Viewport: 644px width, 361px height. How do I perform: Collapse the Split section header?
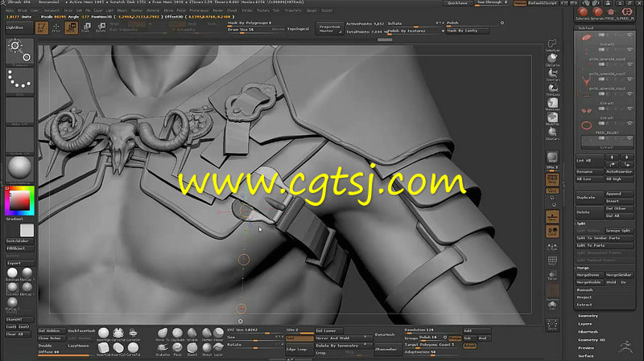[581, 224]
